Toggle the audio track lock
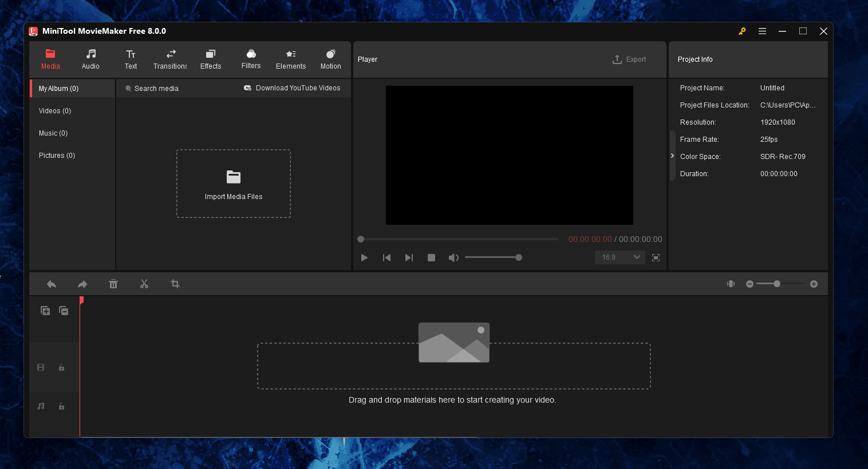868x469 pixels. point(61,406)
